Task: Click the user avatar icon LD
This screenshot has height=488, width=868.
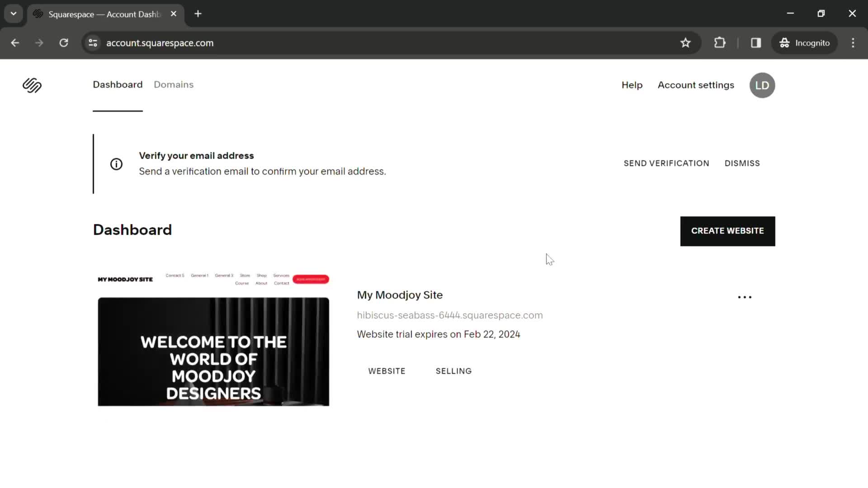Action: [x=763, y=84]
